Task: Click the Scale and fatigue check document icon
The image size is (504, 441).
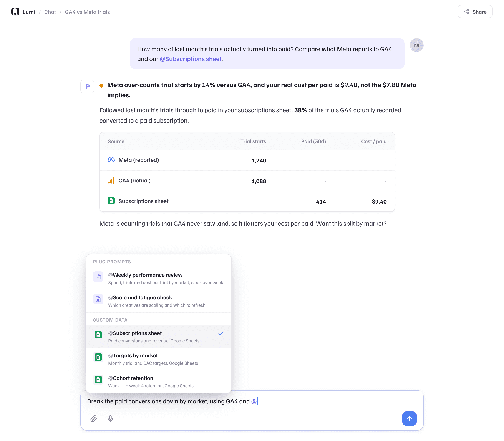Action: pos(98,299)
